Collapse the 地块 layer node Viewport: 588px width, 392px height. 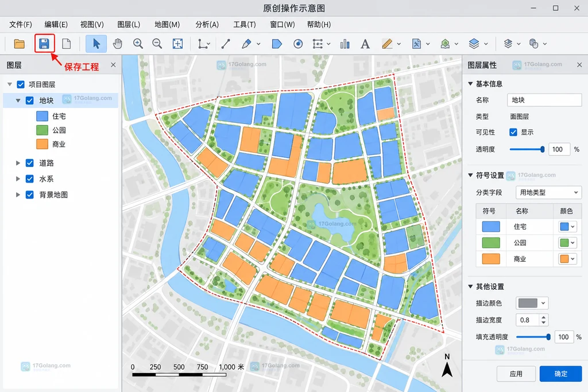18,100
